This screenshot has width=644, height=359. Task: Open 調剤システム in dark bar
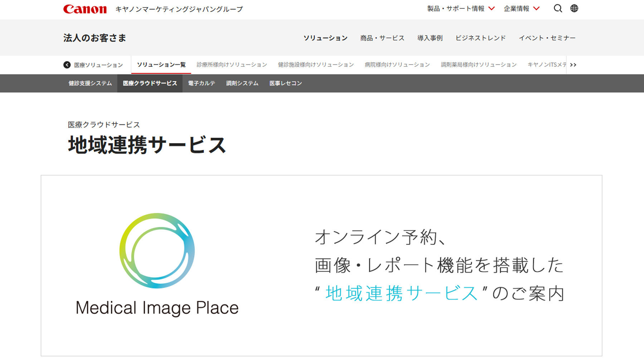(242, 83)
